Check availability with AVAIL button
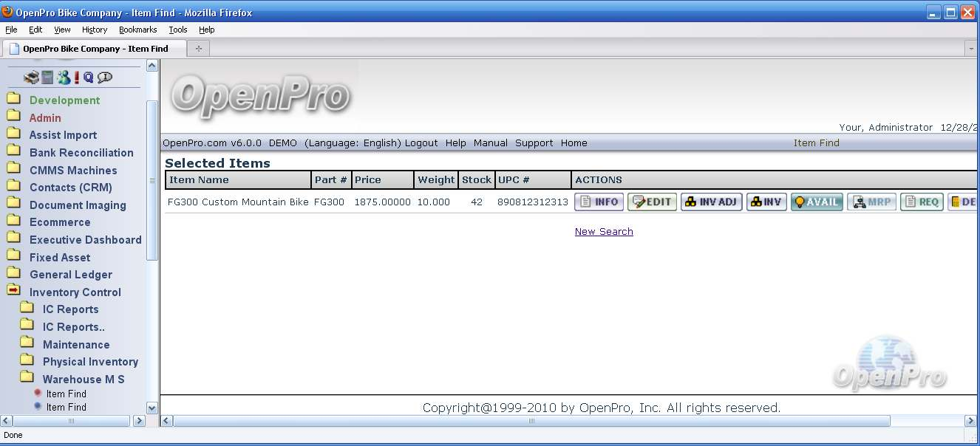980x446 pixels. (817, 202)
